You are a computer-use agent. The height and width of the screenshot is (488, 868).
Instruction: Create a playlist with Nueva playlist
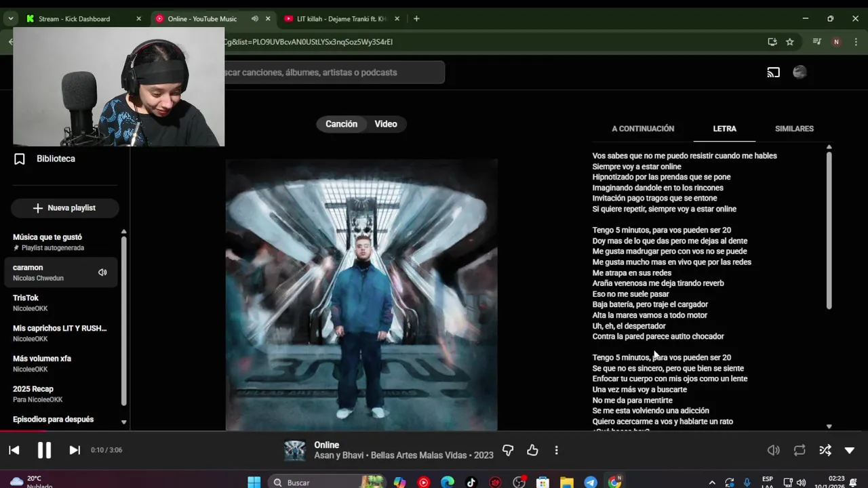pos(64,208)
